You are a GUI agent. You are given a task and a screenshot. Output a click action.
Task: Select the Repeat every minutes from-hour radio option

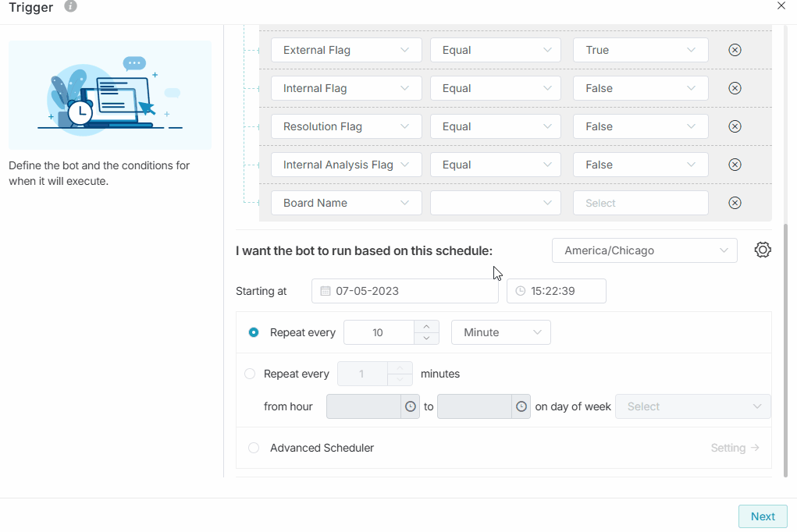point(250,374)
